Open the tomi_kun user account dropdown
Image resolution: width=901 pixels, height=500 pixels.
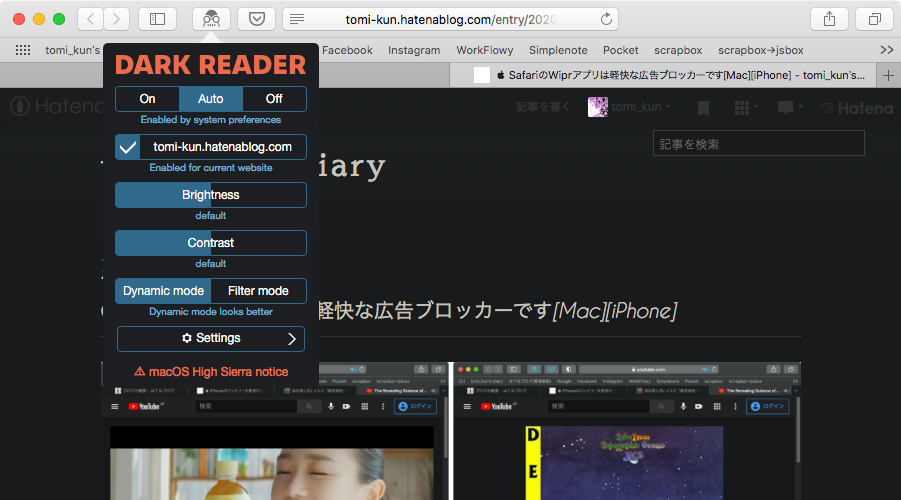[640, 107]
